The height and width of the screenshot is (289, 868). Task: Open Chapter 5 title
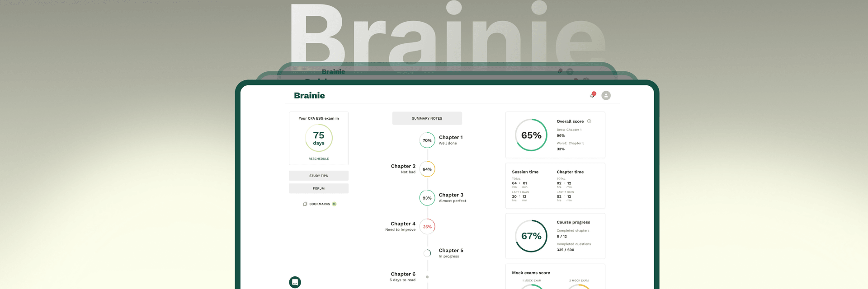tap(451, 250)
